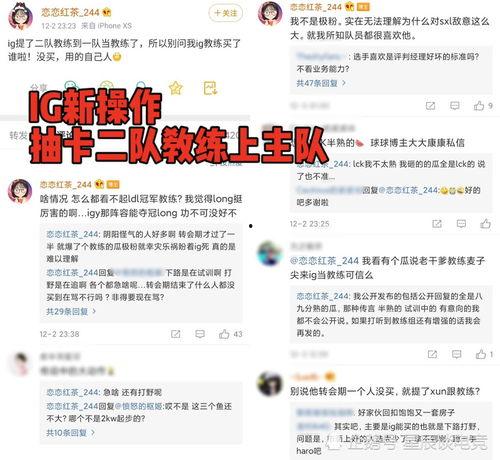Share the comment that has 43 likes

click(x=175, y=334)
